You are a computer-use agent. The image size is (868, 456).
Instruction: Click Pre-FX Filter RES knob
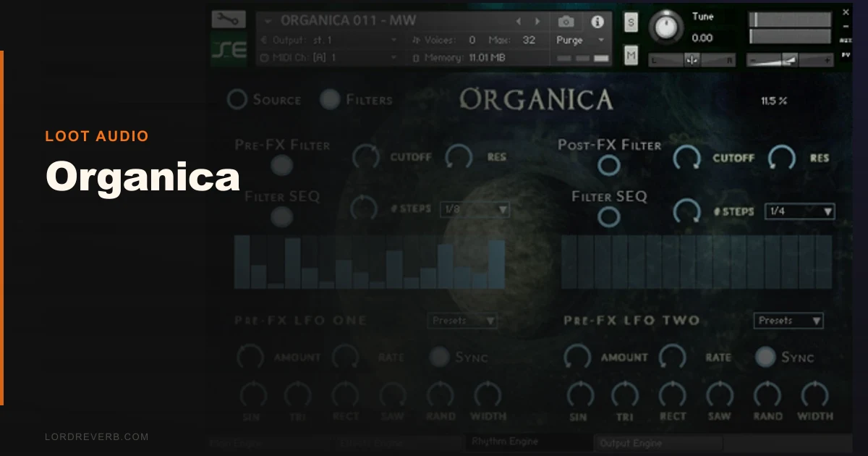point(459,156)
